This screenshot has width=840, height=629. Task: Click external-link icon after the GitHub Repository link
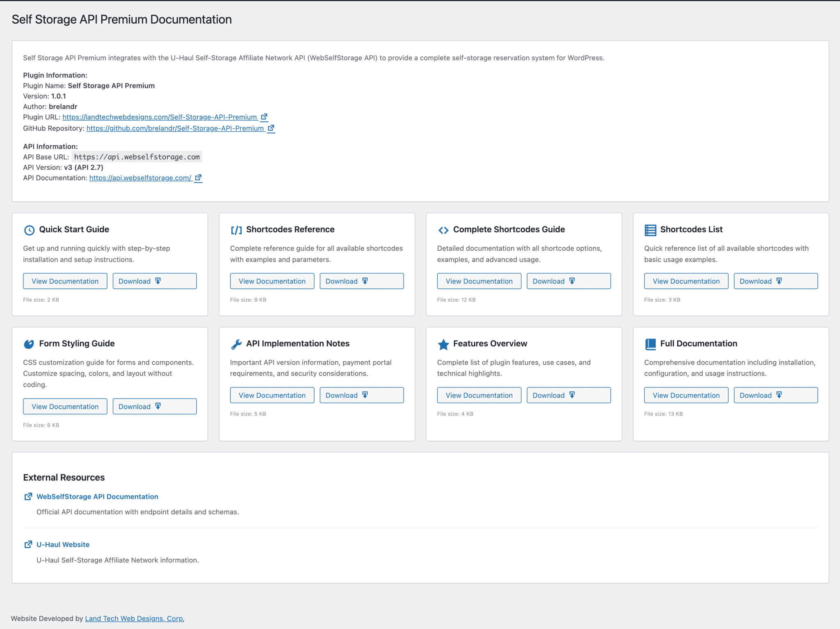(271, 128)
